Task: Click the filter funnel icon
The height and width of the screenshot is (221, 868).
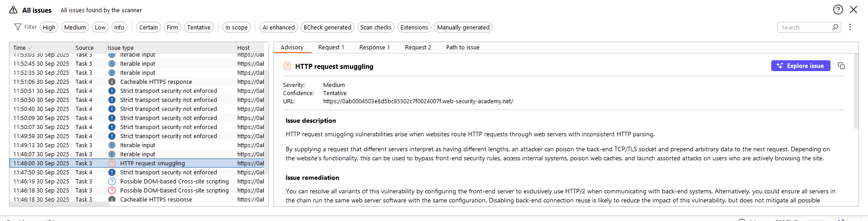Action: tap(18, 27)
